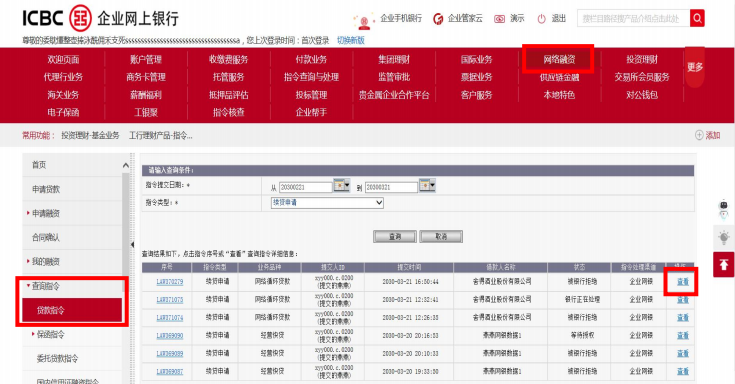Image resolution: width=735 pixels, height=384 pixels.
Task: Open the 薪酬福利 navigation menu
Action: [x=146, y=95]
